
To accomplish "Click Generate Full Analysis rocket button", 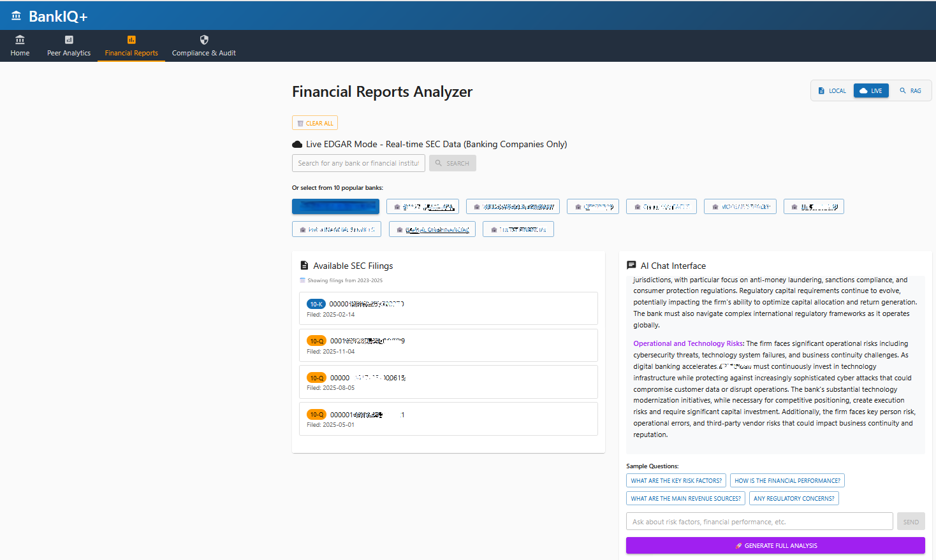I will pos(775,546).
